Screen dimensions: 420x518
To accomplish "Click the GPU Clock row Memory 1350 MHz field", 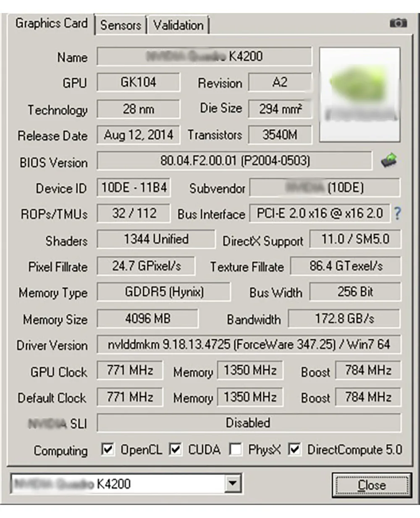I will 249,370.
